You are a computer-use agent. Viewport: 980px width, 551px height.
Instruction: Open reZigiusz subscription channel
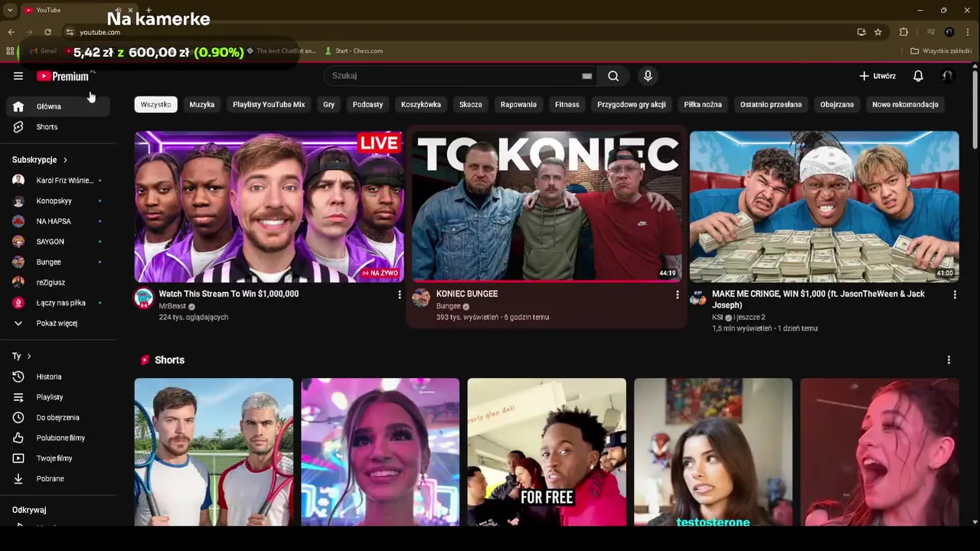(x=58, y=282)
